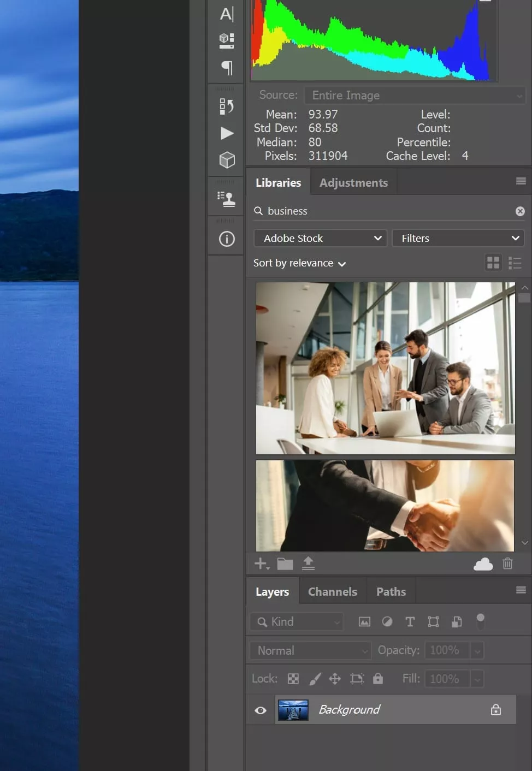Click the Lock all padlock icon
This screenshot has height=771, width=532.
point(378,678)
